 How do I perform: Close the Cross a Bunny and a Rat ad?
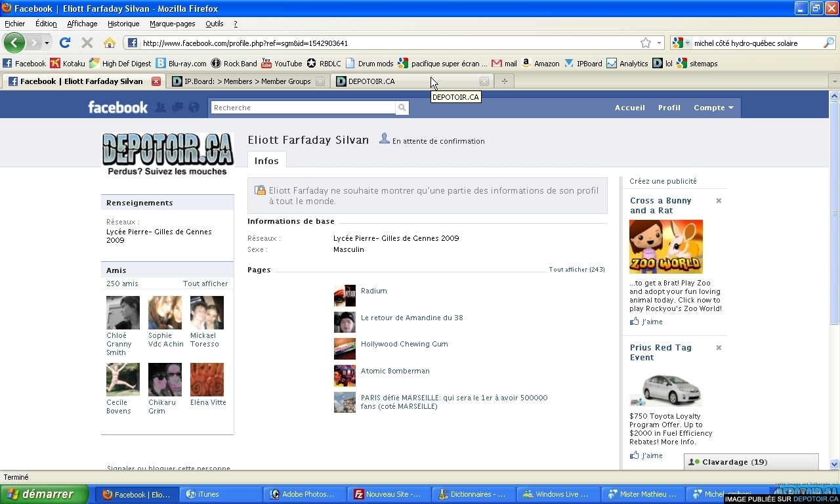click(x=719, y=201)
